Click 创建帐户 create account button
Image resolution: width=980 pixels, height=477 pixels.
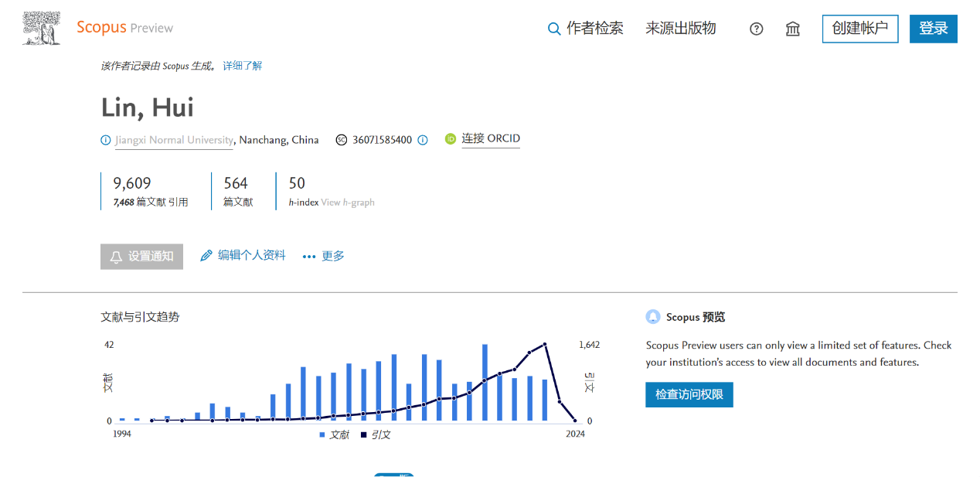[x=860, y=29]
